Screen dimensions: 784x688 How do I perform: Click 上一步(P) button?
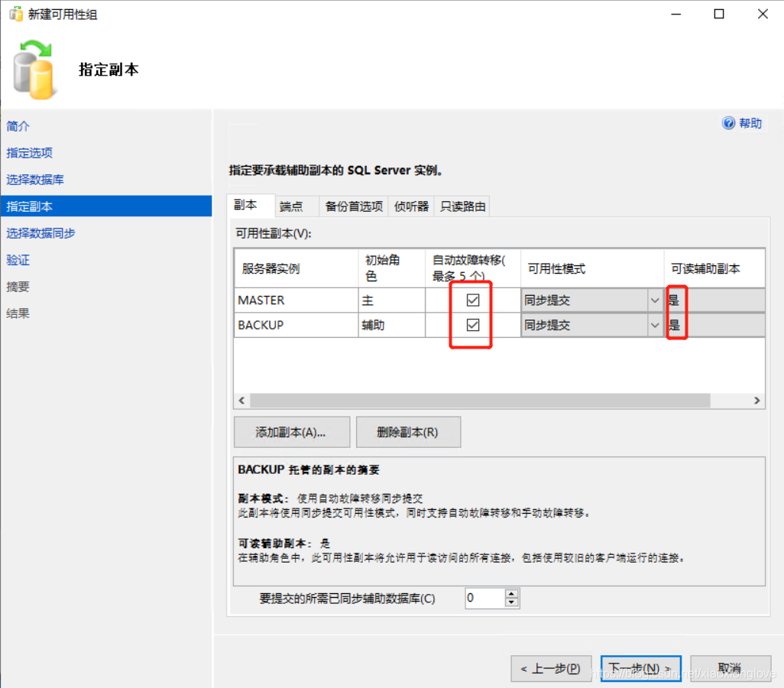click(x=551, y=668)
